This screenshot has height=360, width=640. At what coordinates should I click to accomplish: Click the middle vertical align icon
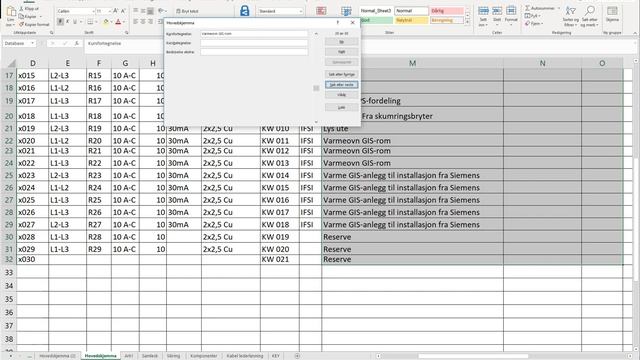143,11
